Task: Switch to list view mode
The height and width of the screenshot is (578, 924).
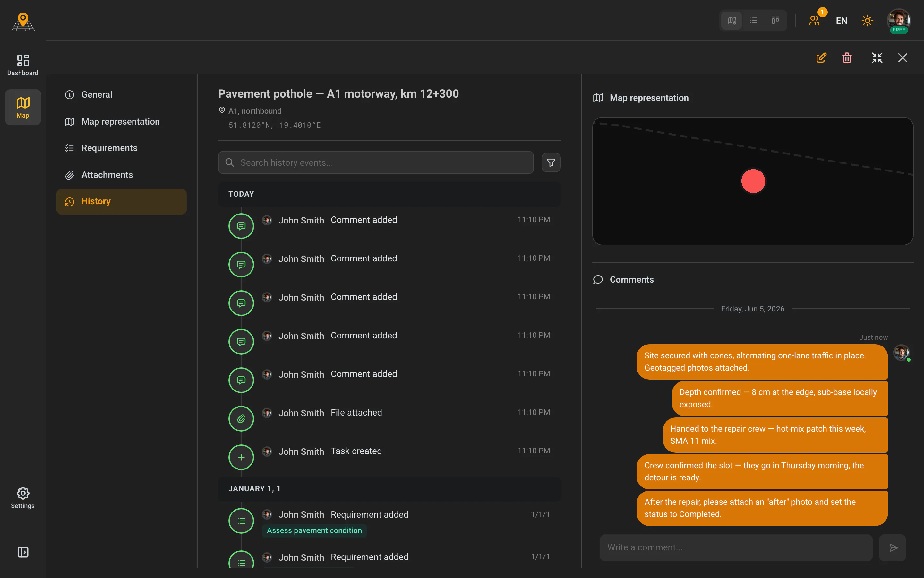Action: (x=754, y=20)
